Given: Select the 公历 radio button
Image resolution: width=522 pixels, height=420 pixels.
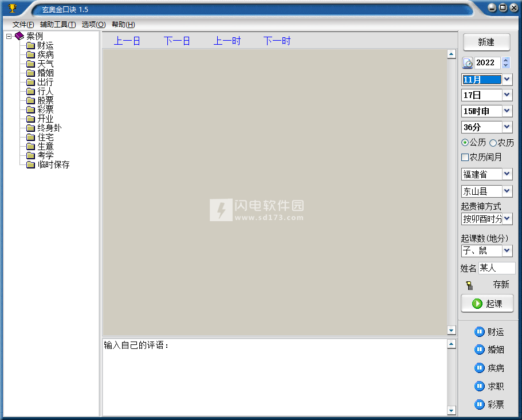Looking at the screenshot, I should [x=465, y=143].
